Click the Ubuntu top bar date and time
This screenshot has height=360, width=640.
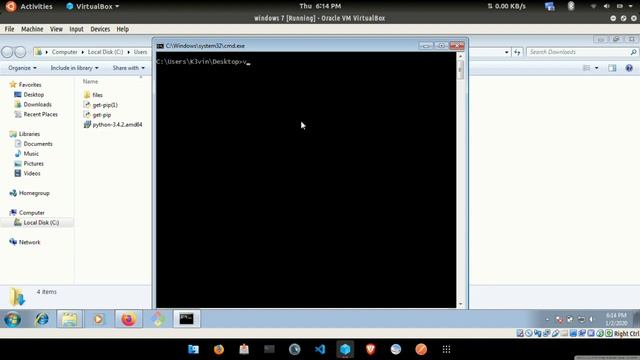click(320, 6)
